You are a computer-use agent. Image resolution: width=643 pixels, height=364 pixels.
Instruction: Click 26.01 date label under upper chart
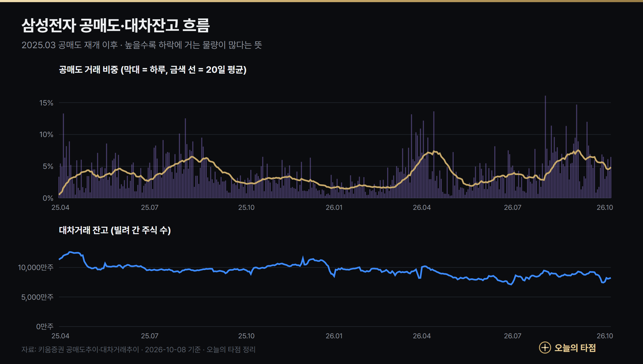click(334, 207)
